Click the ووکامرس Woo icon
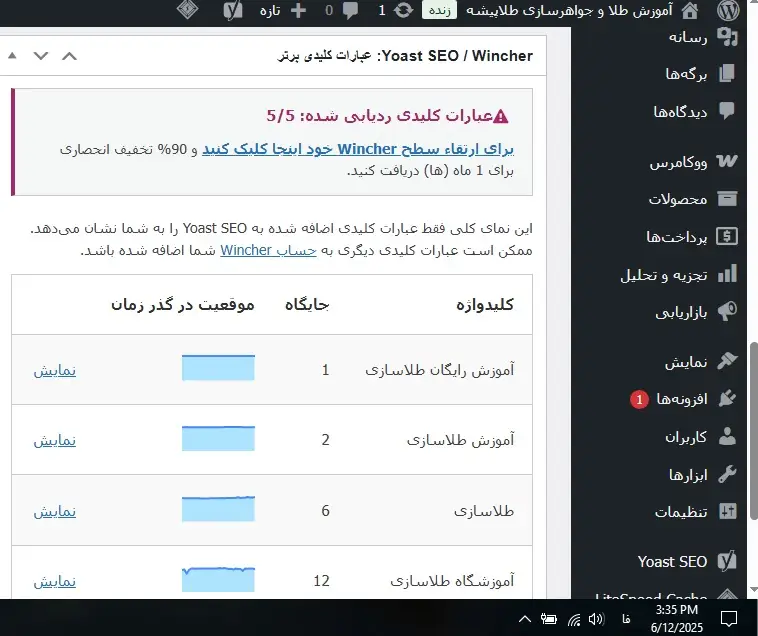The width and height of the screenshot is (758, 636). click(727, 161)
